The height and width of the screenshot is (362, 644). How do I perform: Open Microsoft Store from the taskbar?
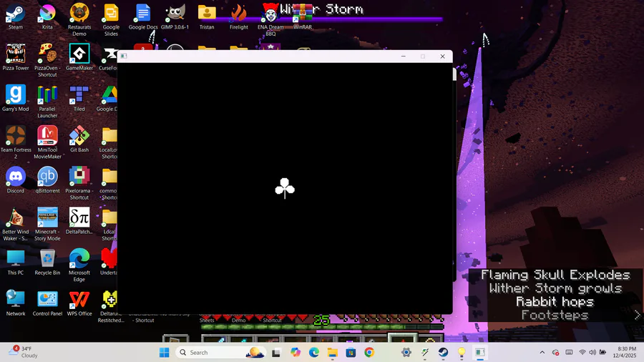point(351,352)
